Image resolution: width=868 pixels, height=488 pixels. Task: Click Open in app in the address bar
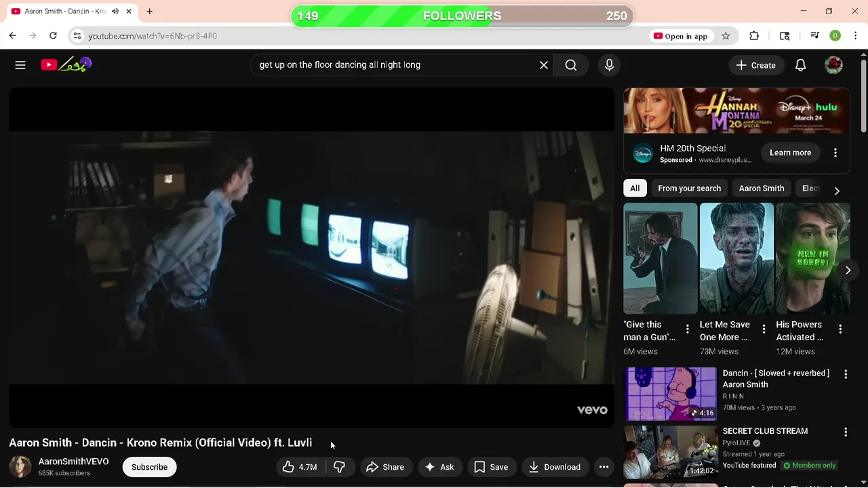click(x=680, y=36)
